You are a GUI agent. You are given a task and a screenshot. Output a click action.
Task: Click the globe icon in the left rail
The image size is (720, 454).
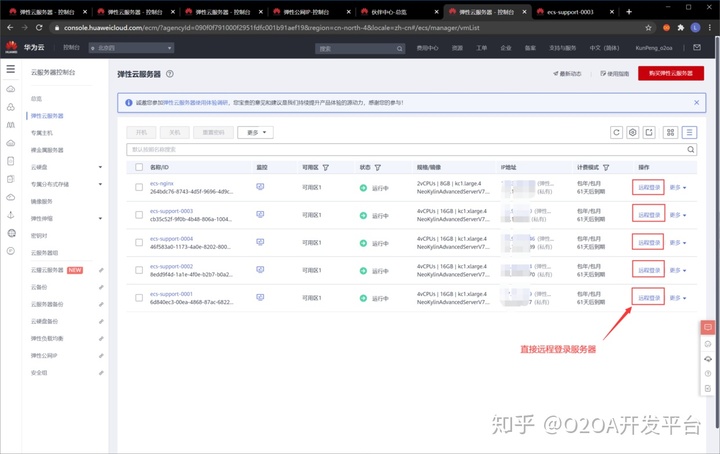[11, 233]
